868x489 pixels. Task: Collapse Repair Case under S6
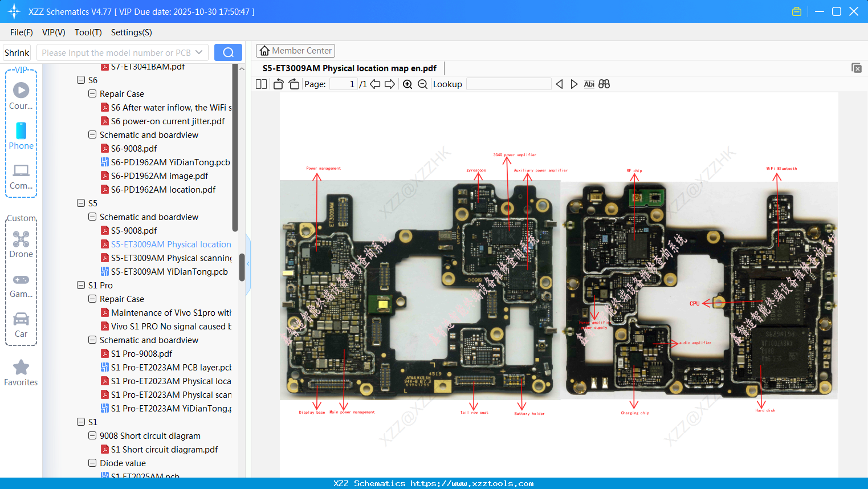click(92, 93)
